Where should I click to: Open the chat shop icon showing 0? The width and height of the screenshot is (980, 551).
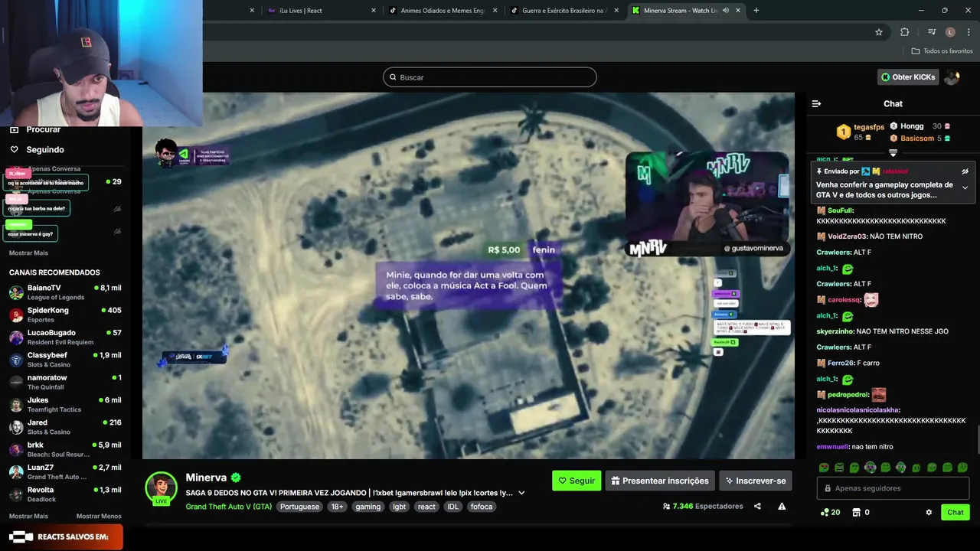tap(861, 512)
